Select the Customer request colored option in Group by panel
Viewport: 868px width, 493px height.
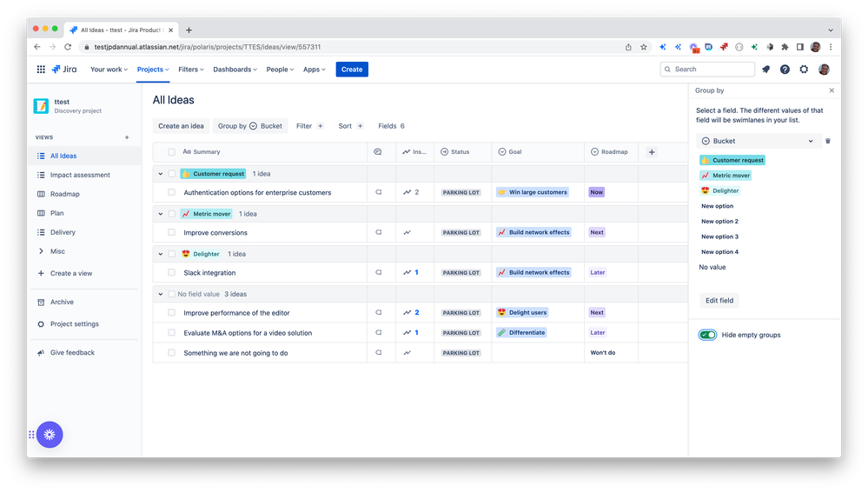point(732,160)
